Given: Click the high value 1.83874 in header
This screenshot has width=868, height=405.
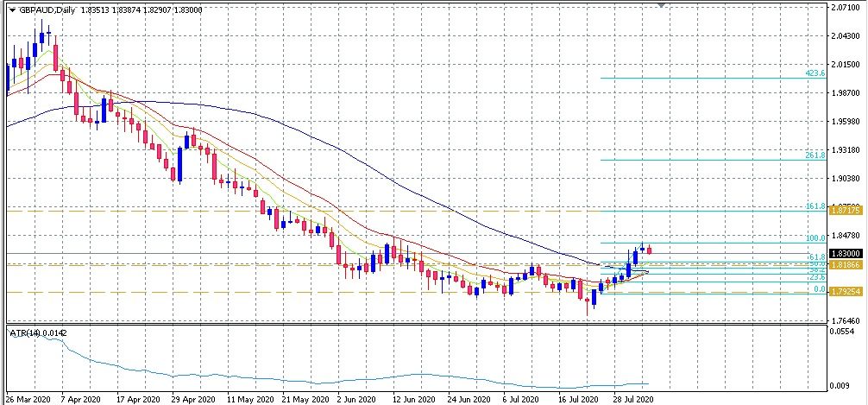Looking at the screenshot, I should [128, 9].
